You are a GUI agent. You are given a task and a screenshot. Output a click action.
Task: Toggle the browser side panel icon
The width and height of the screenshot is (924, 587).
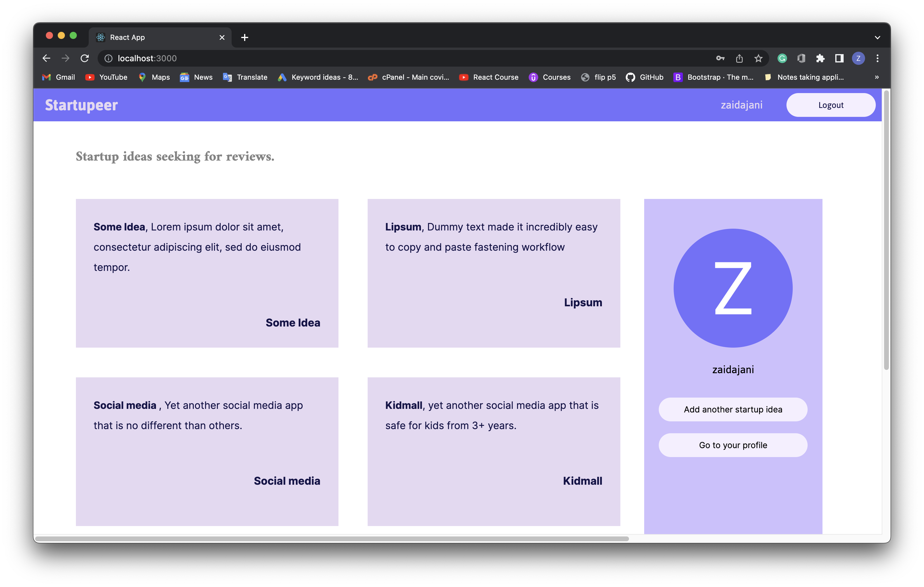click(x=839, y=58)
